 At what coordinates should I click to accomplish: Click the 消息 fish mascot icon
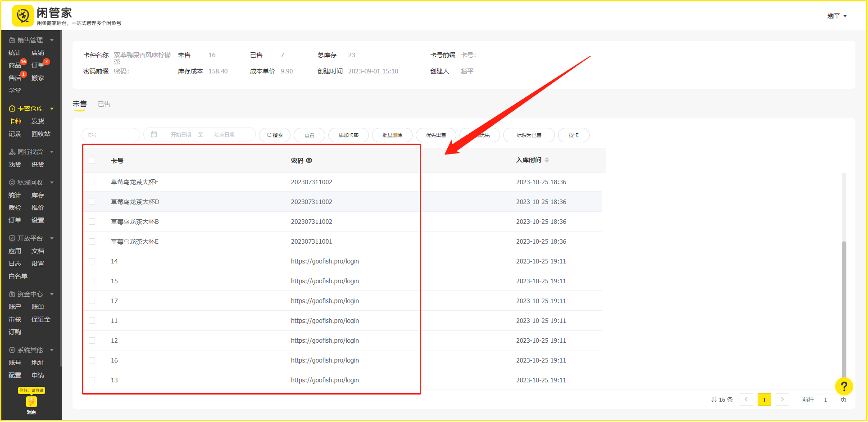pos(31,401)
